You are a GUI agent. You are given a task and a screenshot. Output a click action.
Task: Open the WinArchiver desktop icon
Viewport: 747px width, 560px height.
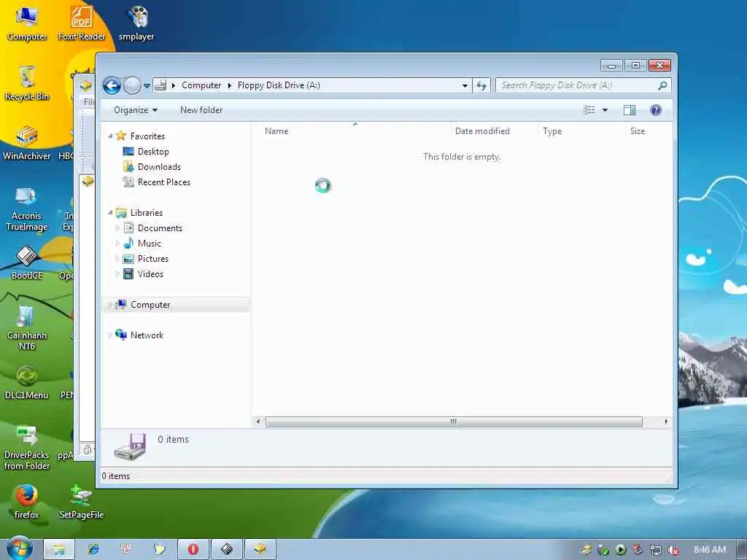point(27,143)
